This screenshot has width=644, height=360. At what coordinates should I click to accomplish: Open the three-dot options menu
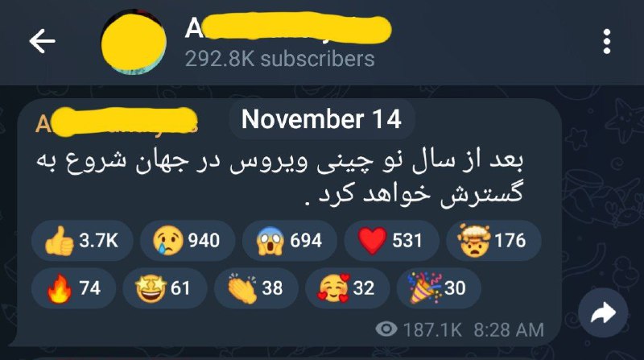click(607, 41)
